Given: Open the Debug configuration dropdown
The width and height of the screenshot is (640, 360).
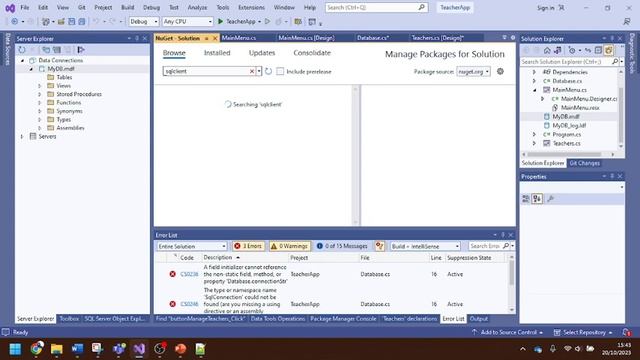Looking at the screenshot, I should coord(144,21).
